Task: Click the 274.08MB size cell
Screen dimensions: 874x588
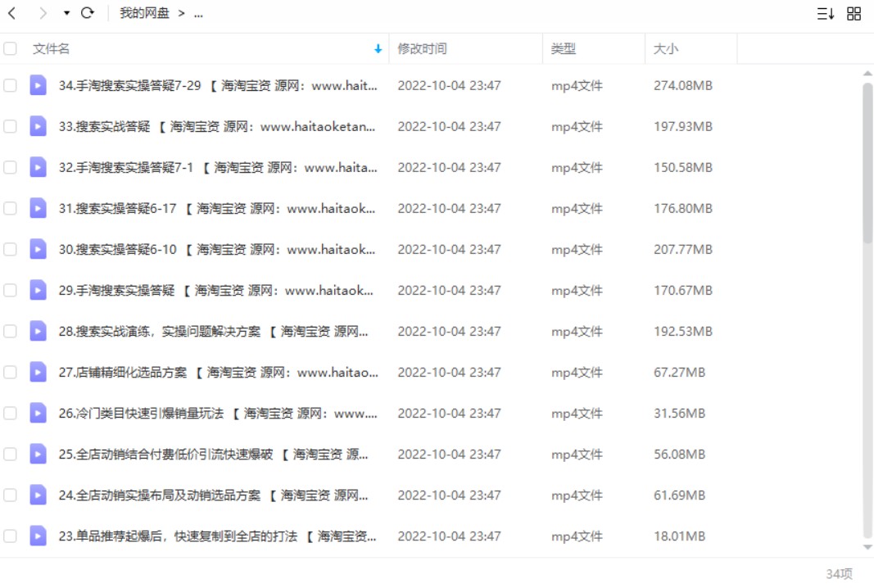Action: (683, 85)
